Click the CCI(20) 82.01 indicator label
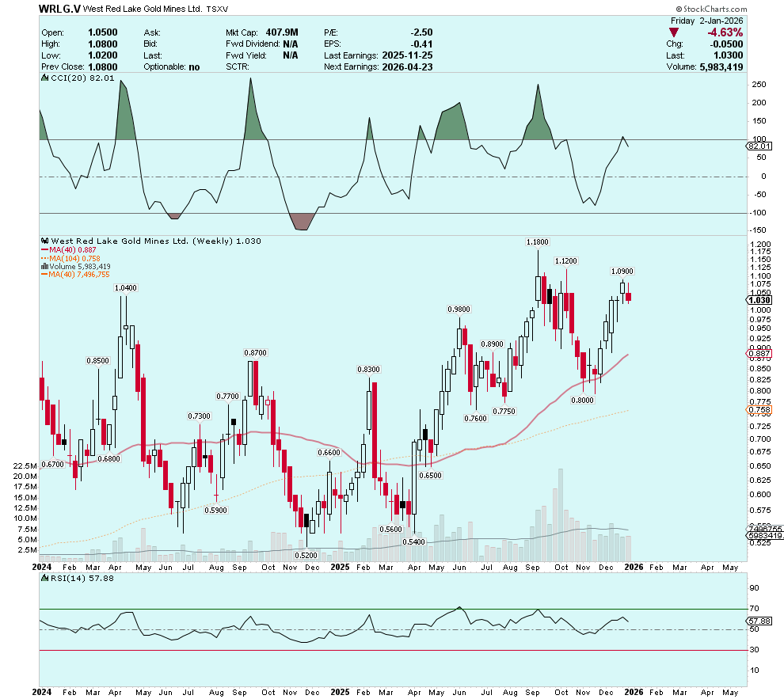Screen dimensions: 784x699 (78, 78)
